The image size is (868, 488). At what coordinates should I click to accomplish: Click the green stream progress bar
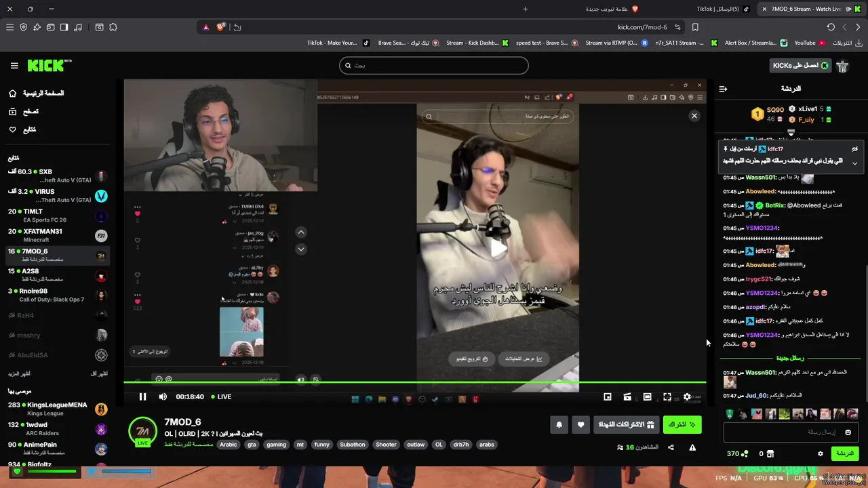(x=414, y=382)
